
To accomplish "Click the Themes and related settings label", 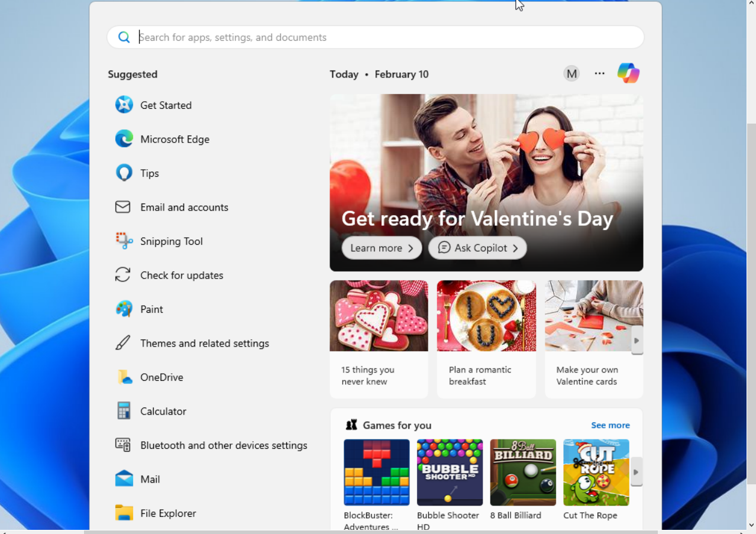I will pyautogui.click(x=205, y=343).
